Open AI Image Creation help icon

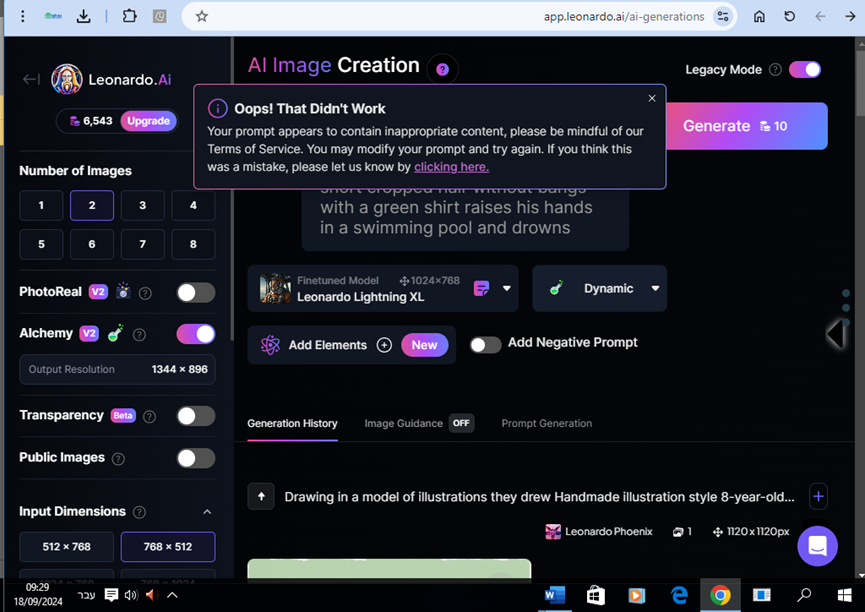click(x=442, y=69)
